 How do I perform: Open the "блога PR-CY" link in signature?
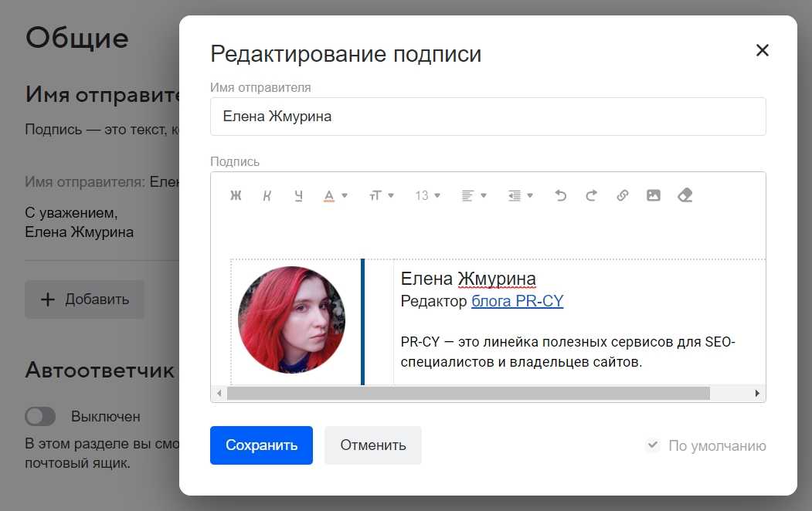point(517,301)
